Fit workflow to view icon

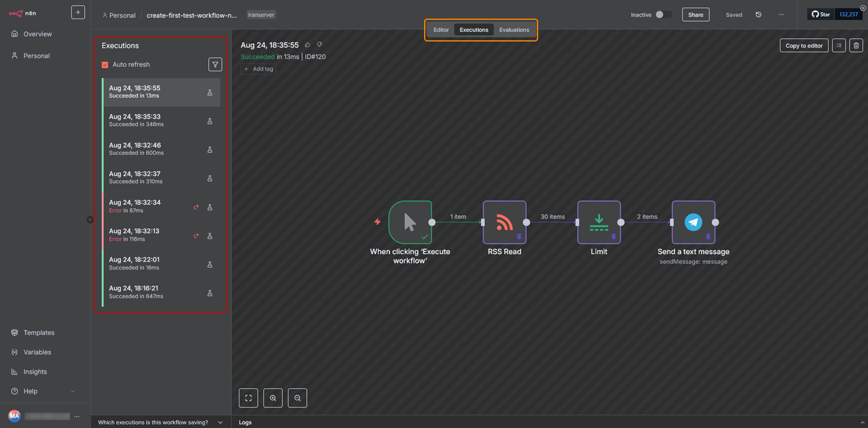pyautogui.click(x=248, y=398)
